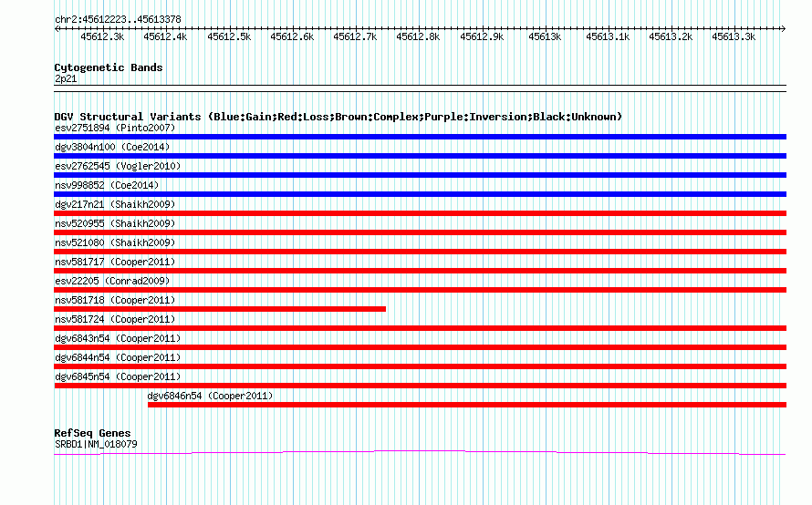The image size is (812, 505).
Task: Click ruler tick labeled 45612.7k
Action: point(355,36)
